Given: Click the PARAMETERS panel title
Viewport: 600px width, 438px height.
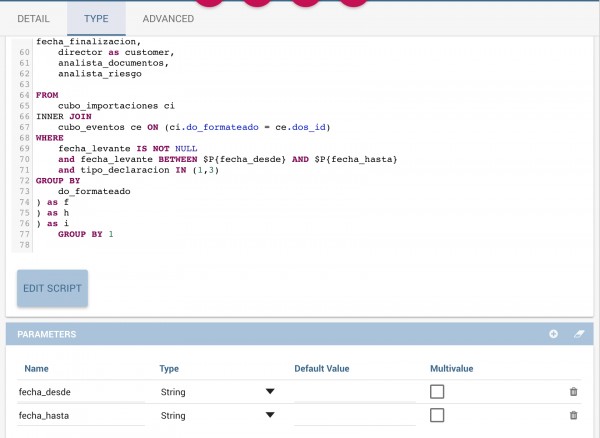Looking at the screenshot, I should (47, 334).
